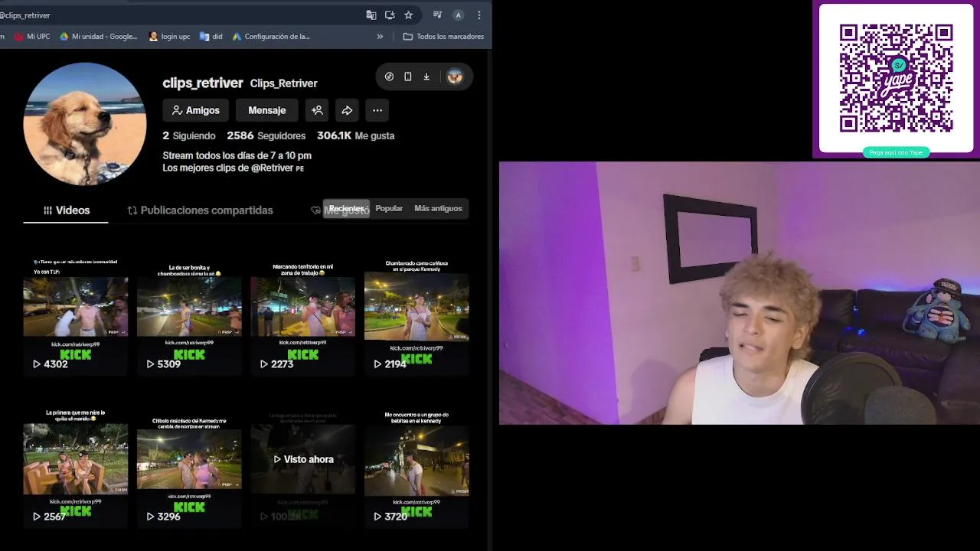Viewport: 980px width, 551px height.
Task: Click the download app icon in top pill
Action: tap(426, 77)
